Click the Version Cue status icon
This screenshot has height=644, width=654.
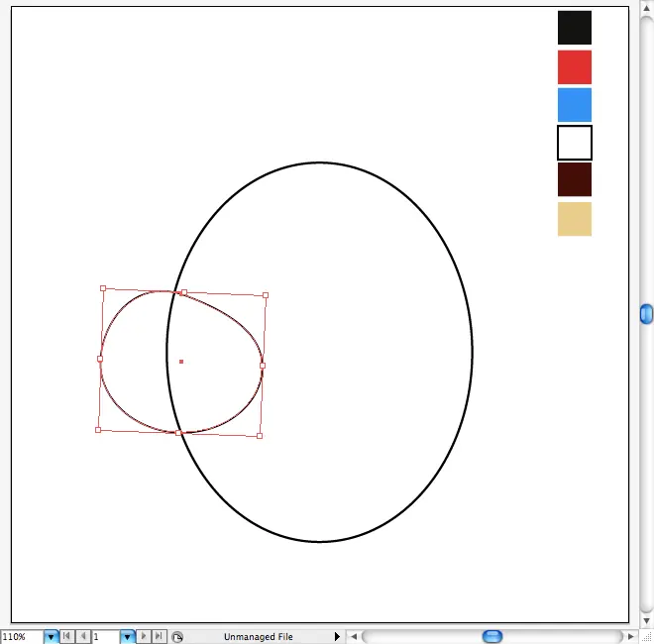click(177, 637)
